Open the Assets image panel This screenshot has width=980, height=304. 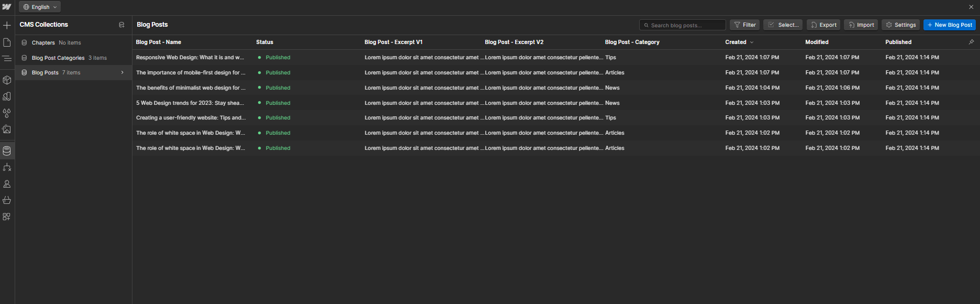7,129
